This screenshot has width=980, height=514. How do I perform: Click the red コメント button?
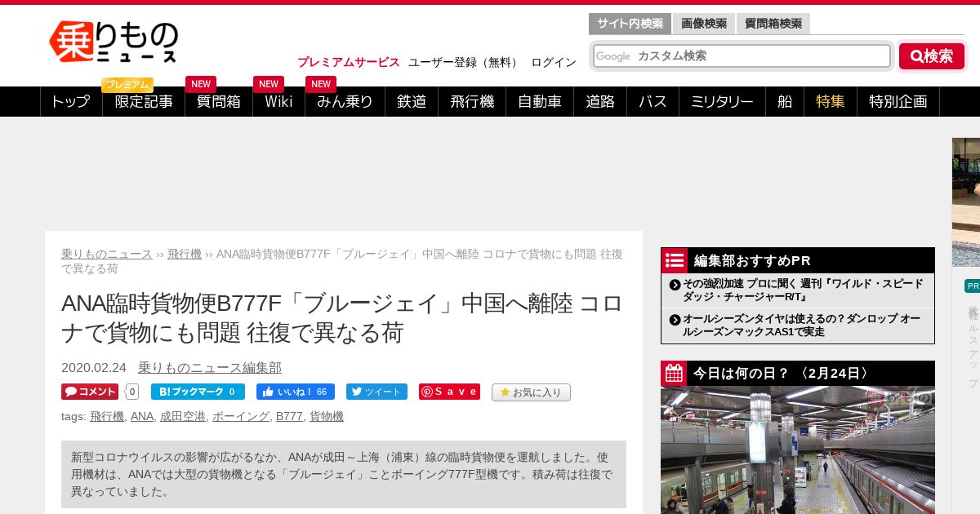point(90,392)
